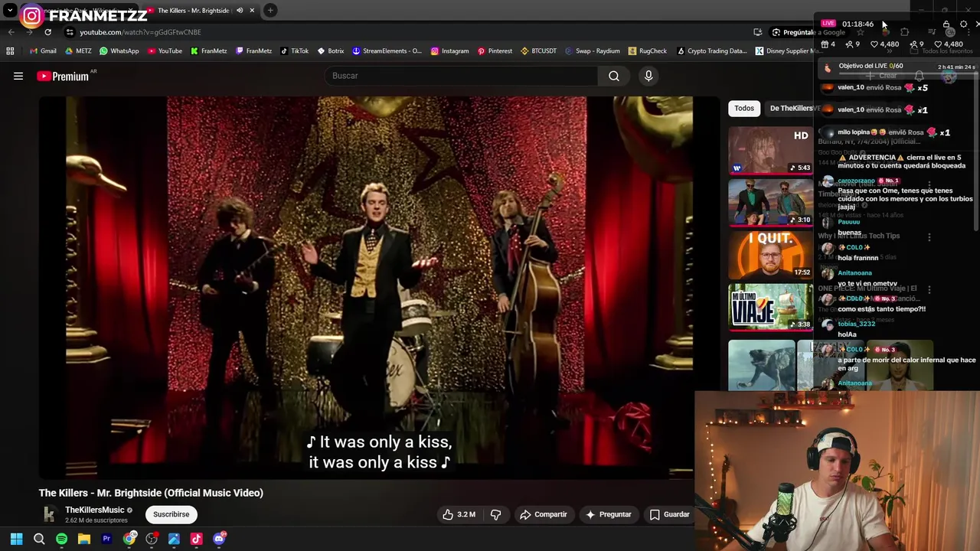The image size is (980, 551).
Task: Click the search magnifier button
Action: pyautogui.click(x=614, y=76)
